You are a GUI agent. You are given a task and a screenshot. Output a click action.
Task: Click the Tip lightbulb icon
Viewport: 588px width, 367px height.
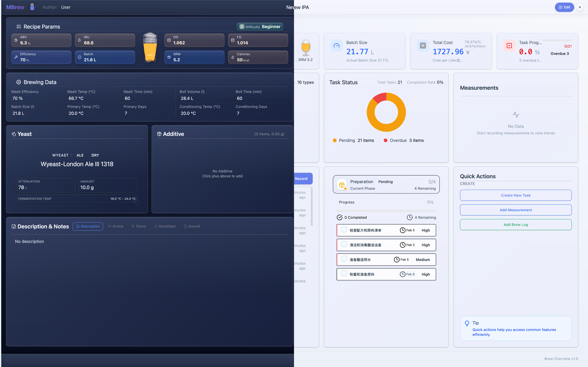(467, 323)
